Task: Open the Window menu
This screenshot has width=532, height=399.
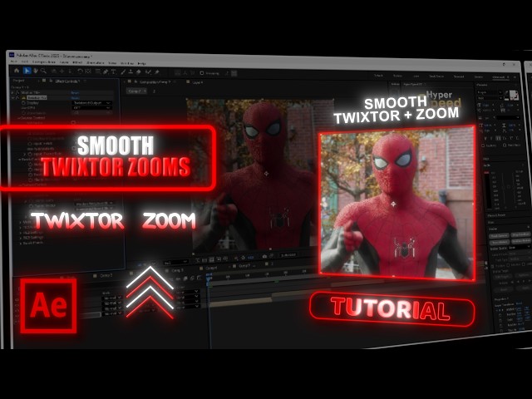Action: [127, 63]
